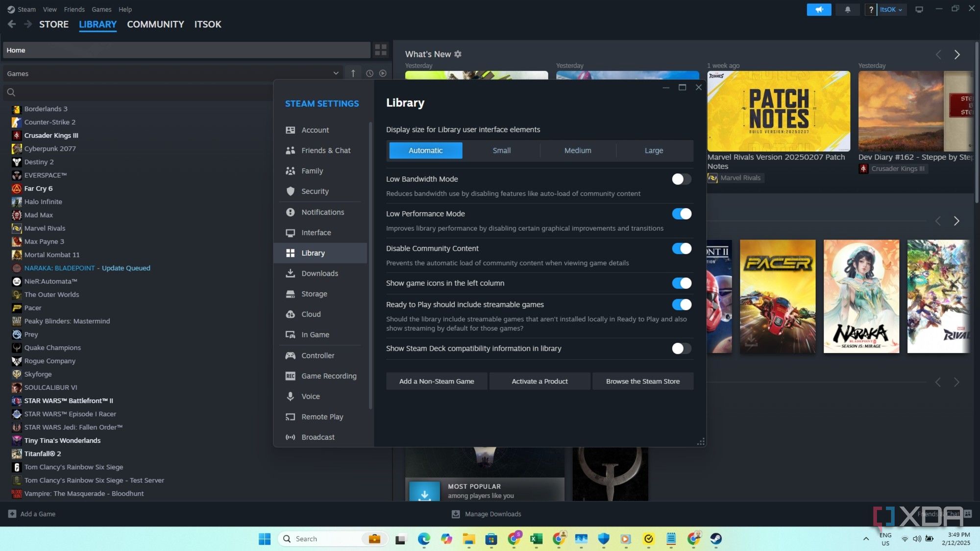Image resolution: width=980 pixels, height=551 pixels.
Task: Click the Windows Start button
Action: 265,539
